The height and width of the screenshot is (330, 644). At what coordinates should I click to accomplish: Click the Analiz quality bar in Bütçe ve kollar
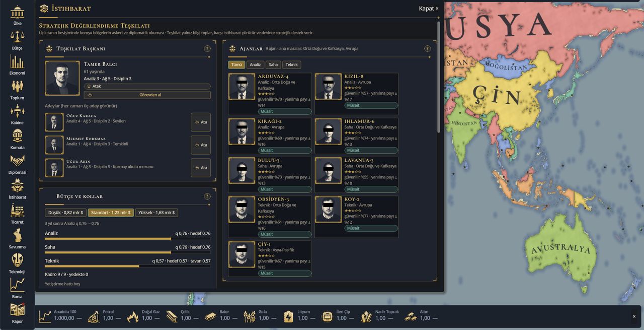[128, 239]
